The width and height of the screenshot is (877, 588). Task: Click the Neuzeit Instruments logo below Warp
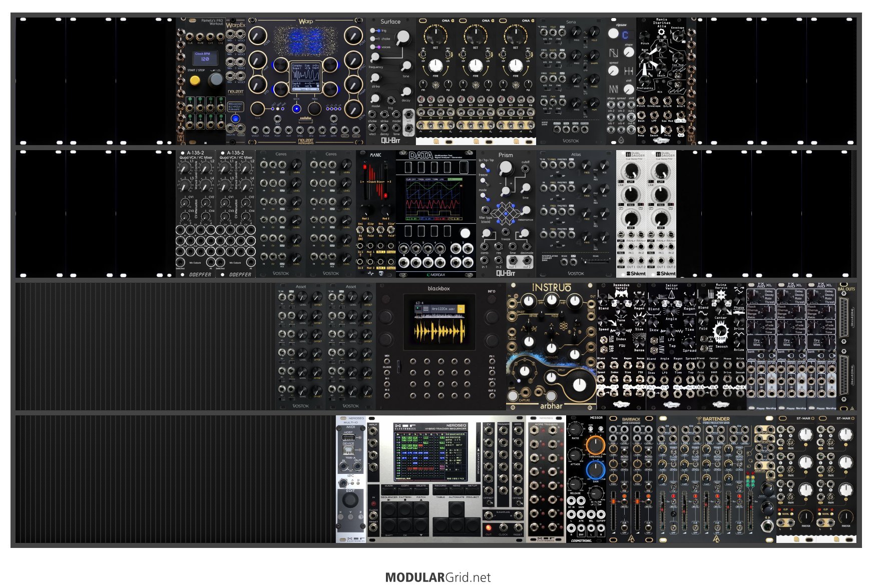305,141
